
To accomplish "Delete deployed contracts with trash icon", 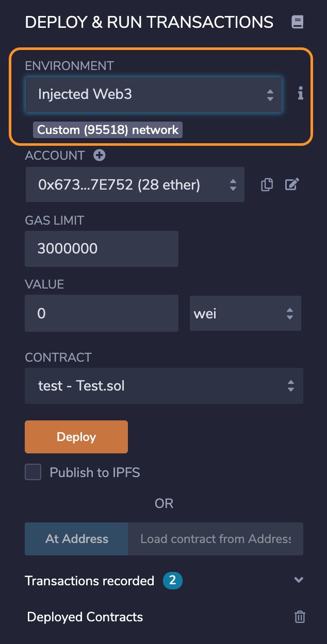I will (300, 617).
